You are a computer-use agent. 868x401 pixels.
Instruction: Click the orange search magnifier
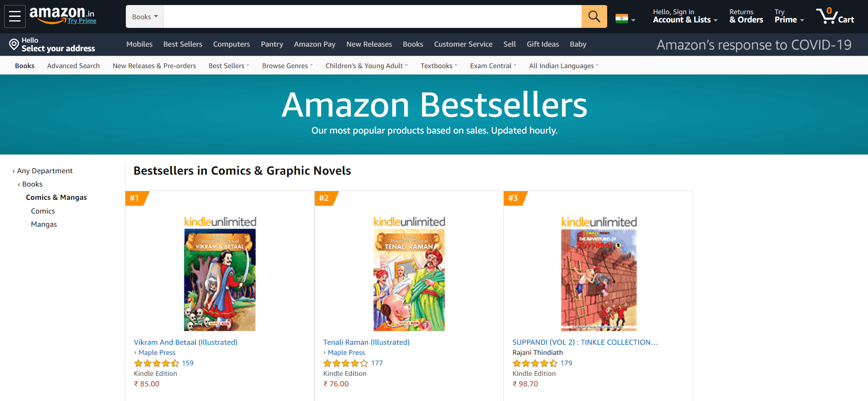coord(593,16)
